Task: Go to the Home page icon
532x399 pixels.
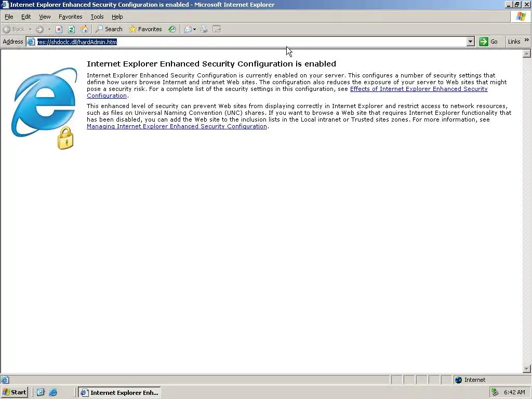Action: [x=84, y=29]
